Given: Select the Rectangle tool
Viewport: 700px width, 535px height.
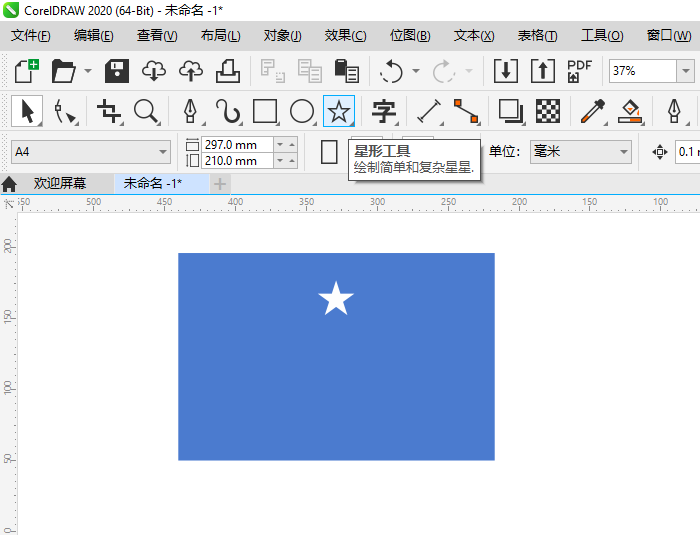Looking at the screenshot, I should click(x=265, y=110).
